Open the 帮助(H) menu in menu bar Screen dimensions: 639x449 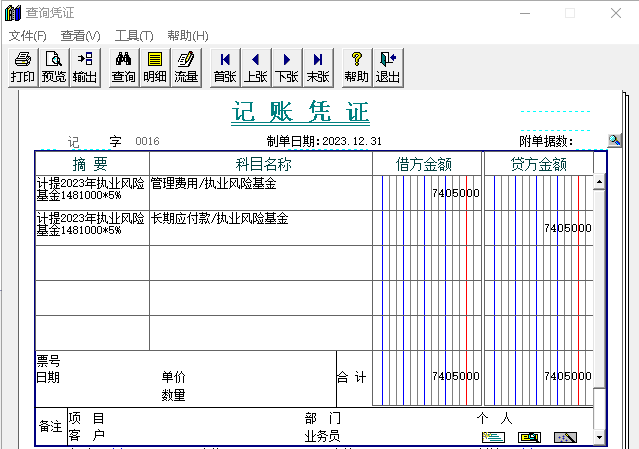point(188,36)
